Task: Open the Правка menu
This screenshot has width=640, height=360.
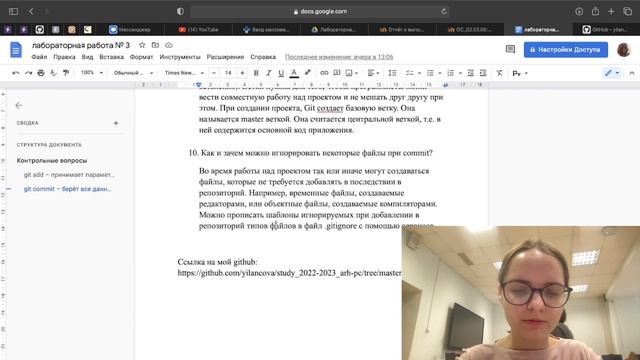Action: click(x=64, y=57)
